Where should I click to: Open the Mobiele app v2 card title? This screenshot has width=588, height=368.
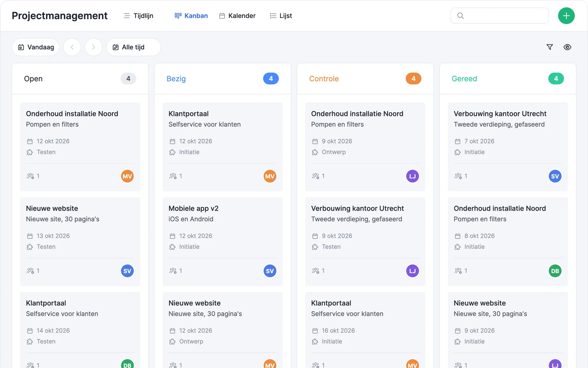[194, 208]
